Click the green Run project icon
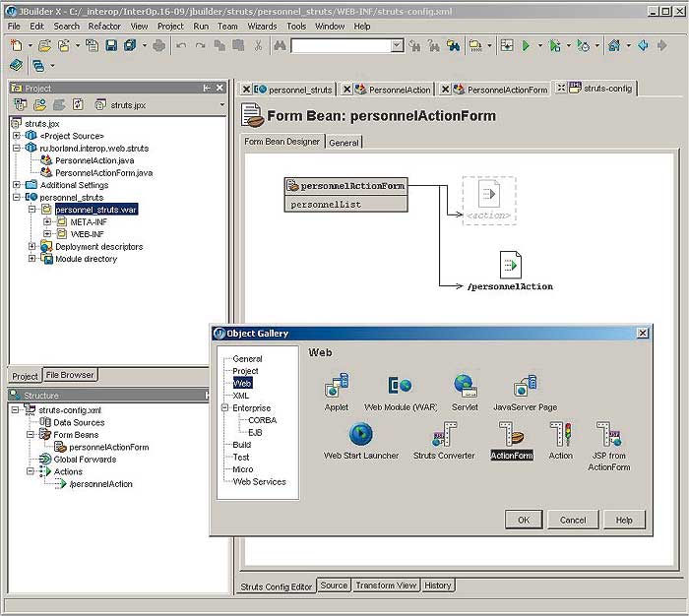The height and width of the screenshot is (616, 689). point(526,45)
